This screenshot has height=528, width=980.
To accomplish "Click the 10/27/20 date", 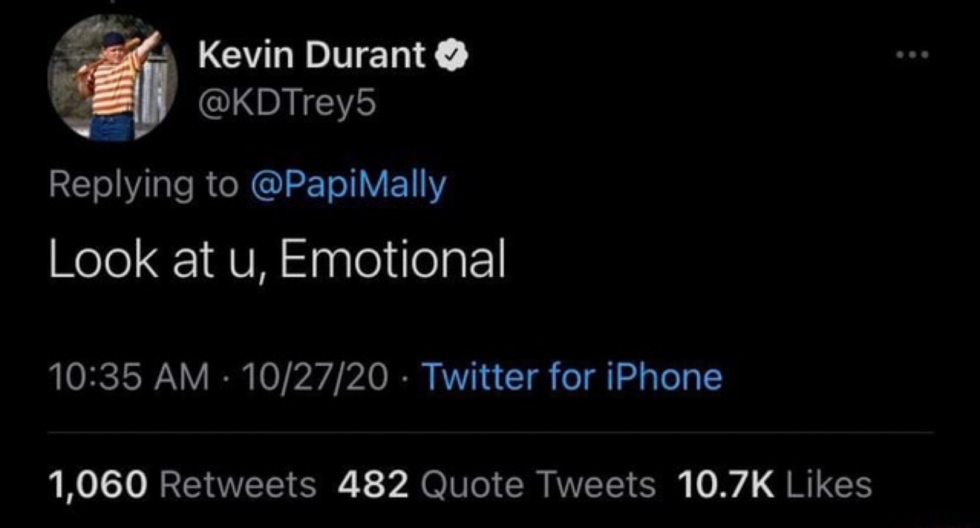I will click(x=315, y=377).
